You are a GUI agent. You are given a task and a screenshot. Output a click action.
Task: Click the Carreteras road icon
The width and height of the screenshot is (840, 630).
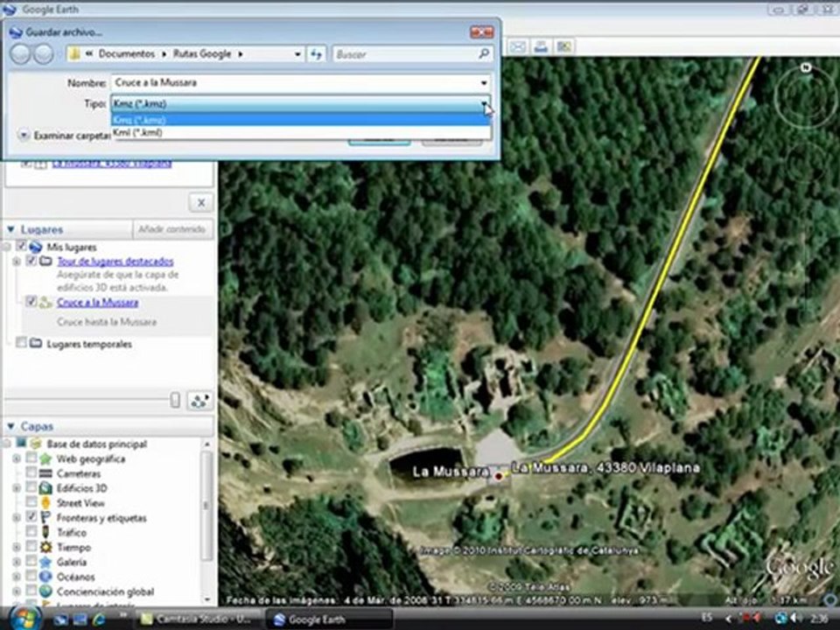(46, 473)
